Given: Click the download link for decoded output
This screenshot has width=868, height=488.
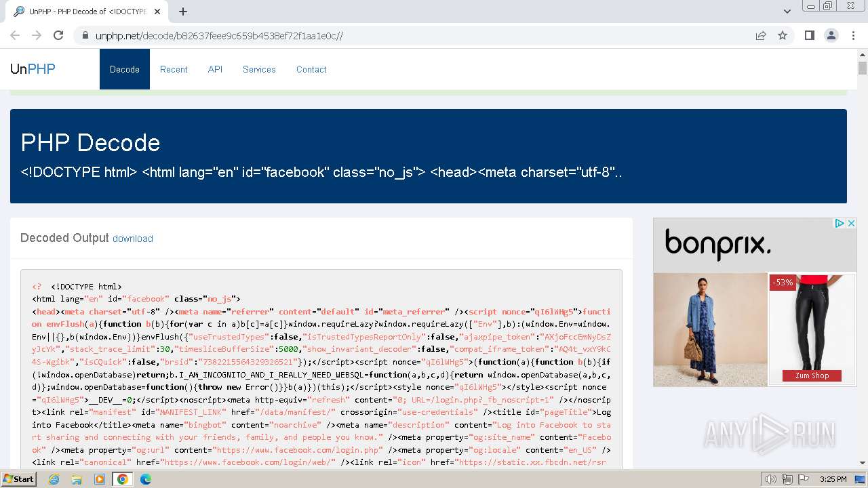Looking at the screenshot, I should point(133,239).
